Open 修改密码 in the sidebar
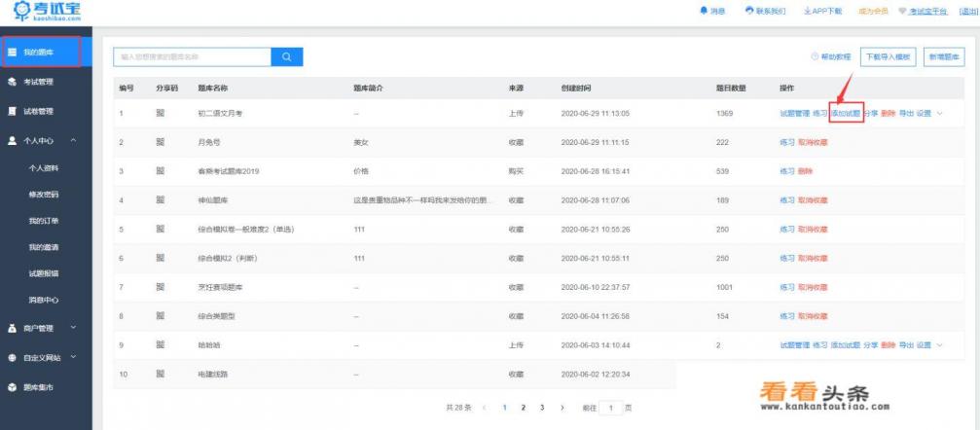980x430 pixels. (44, 195)
